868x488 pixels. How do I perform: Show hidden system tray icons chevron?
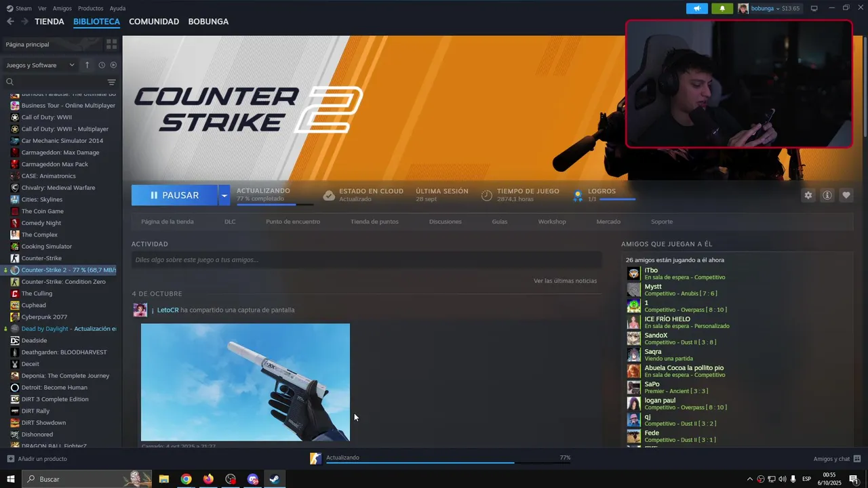(749, 479)
